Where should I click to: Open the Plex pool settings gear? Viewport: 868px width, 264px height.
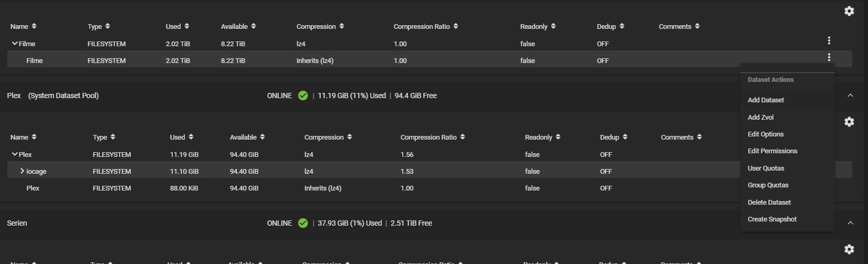[x=849, y=122]
